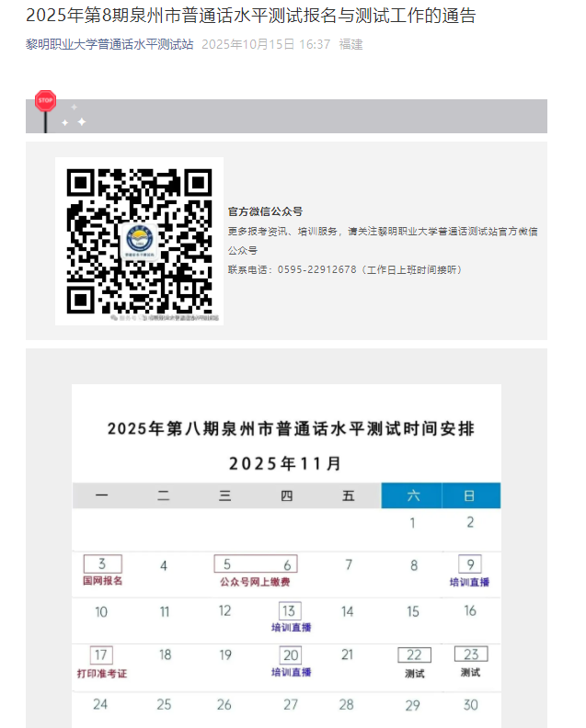Click November 23 测试 date
Image resolution: width=586 pixels, height=728 pixels.
[471, 655]
